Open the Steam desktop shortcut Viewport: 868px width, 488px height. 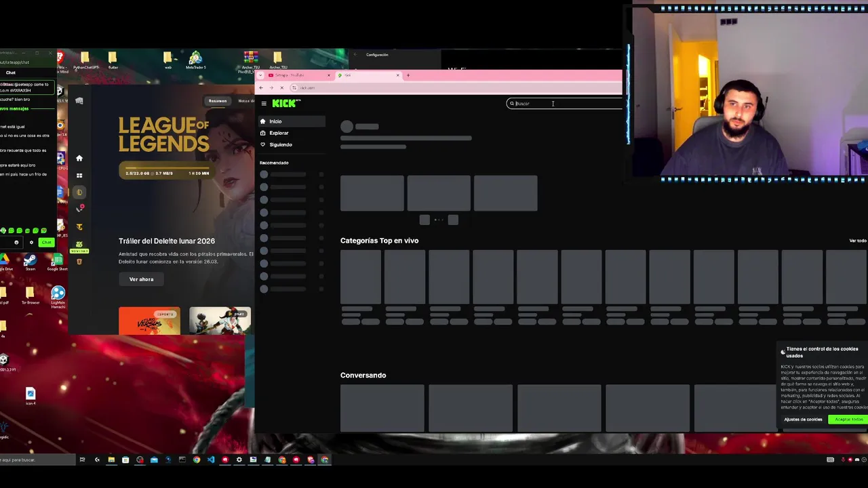pyautogui.click(x=30, y=262)
